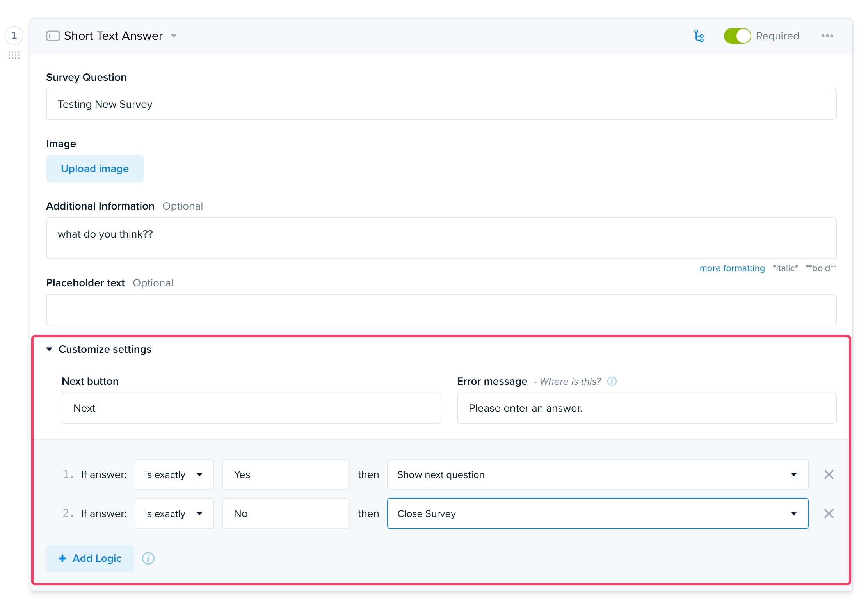Open the Short Text Answer type dropdown
This screenshot has height=604, width=868.
pos(174,36)
